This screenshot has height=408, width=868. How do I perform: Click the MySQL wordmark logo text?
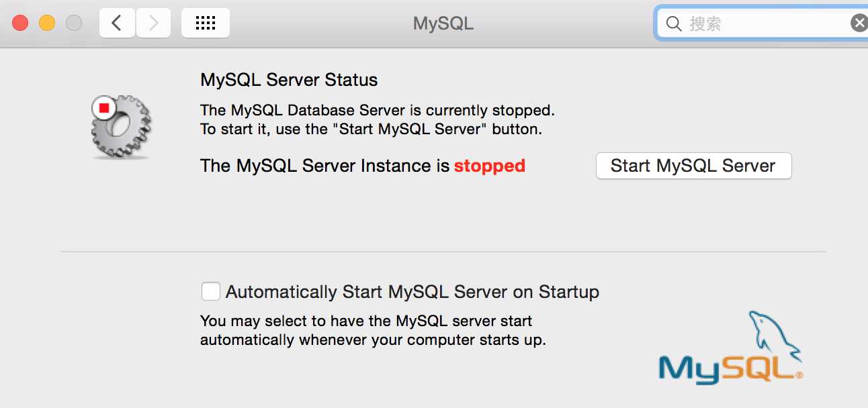[x=730, y=368]
